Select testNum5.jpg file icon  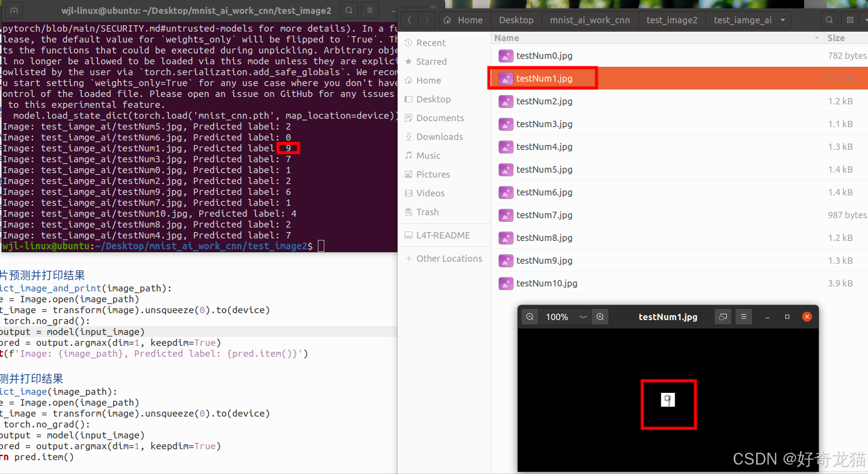506,170
